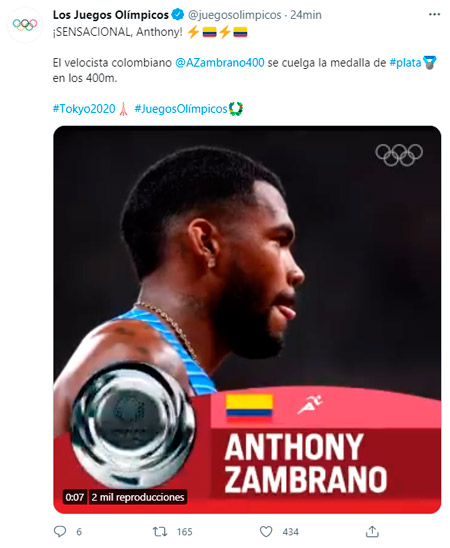The width and height of the screenshot is (450, 548).
Task: Open the @juegosolimpicos handle link
Action: pyautogui.click(x=234, y=15)
